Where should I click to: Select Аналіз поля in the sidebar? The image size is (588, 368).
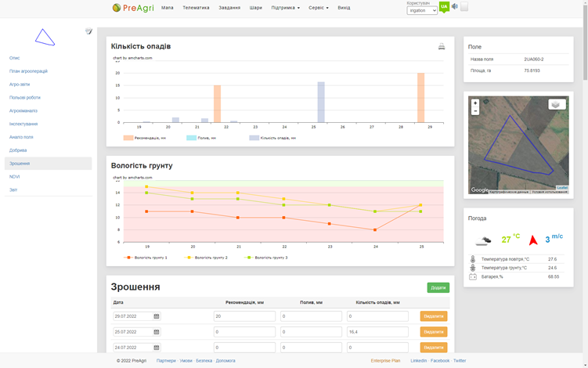pyautogui.click(x=21, y=137)
